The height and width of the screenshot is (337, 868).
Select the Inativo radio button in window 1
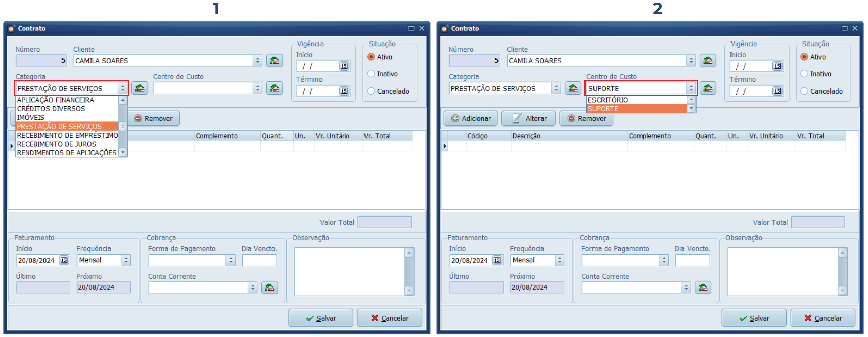tap(371, 74)
